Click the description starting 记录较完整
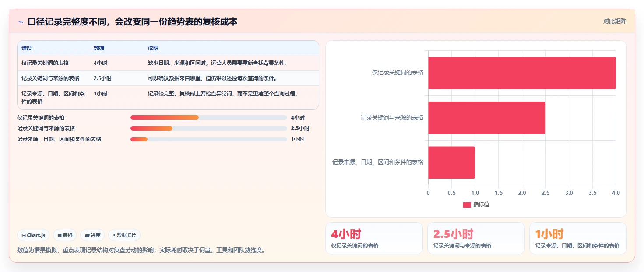This screenshot has height=272, width=644. tap(223, 93)
